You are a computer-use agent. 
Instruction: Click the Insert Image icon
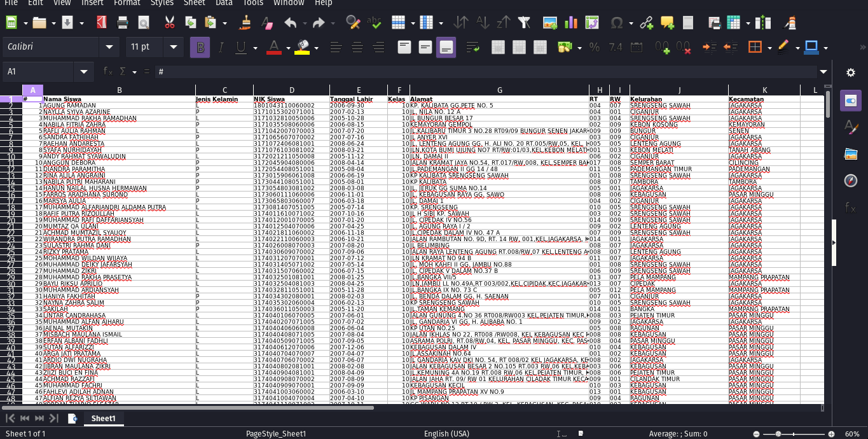click(550, 23)
